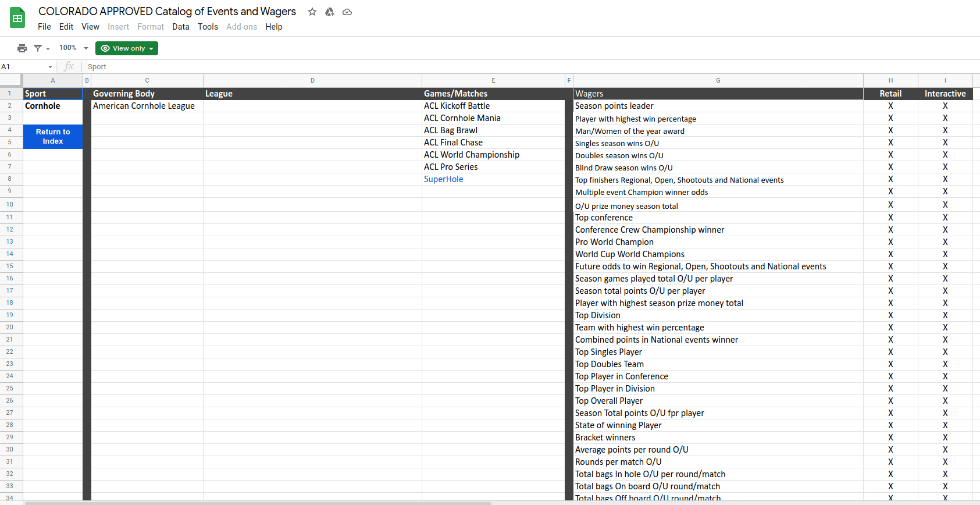This screenshot has width=980, height=505.
Task: Click the filter funnel icon
Action: [x=38, y=48]
